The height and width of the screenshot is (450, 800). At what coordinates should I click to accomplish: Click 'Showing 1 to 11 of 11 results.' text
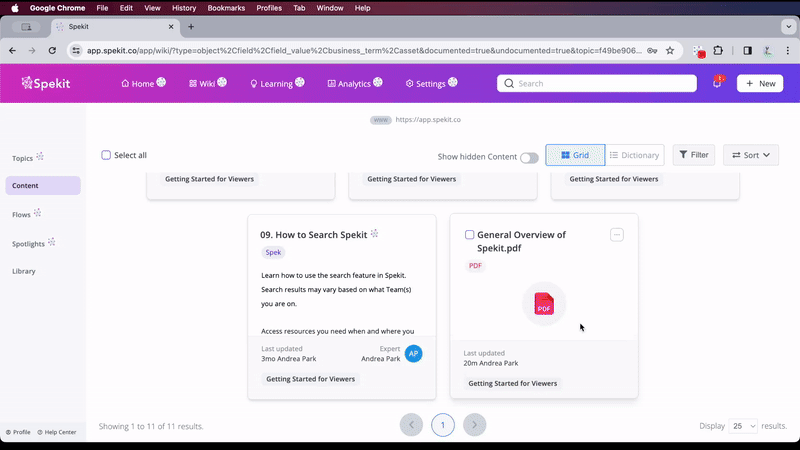[151, 426]
